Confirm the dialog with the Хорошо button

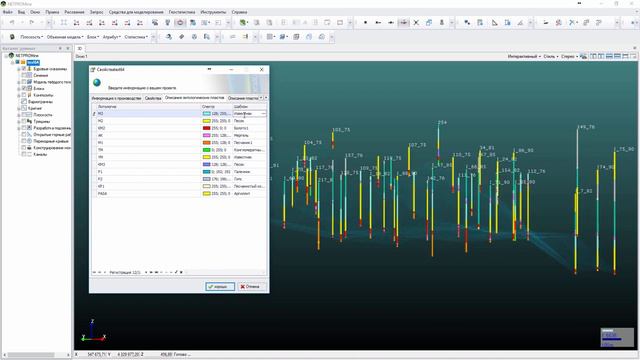tap(220, 287)
